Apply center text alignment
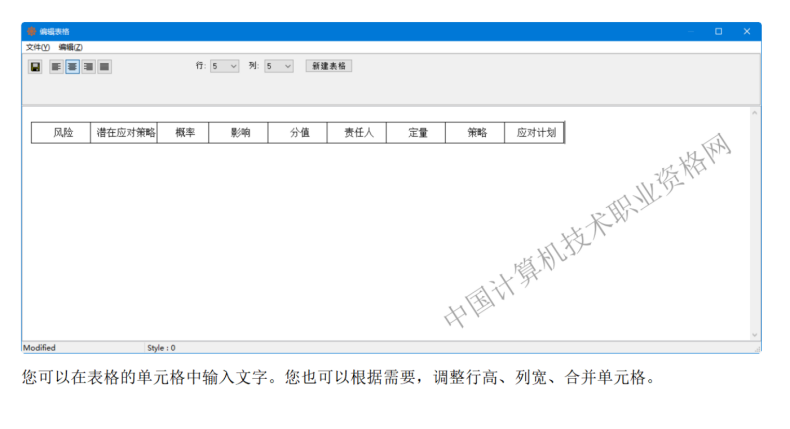Image resolution: width=790 pixels, height=429 pixels. 73,67
